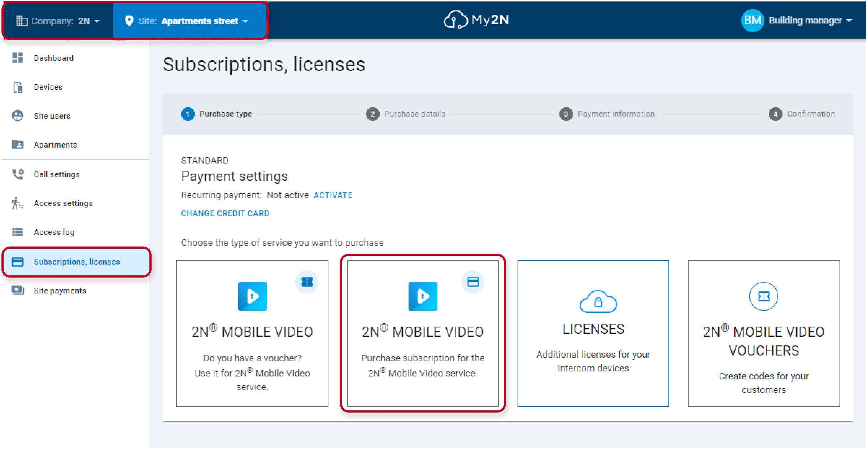This screenshot has width=868, height=449.
Task: Click 'Do you have a voucher?' text
Action: pos(252,358)
